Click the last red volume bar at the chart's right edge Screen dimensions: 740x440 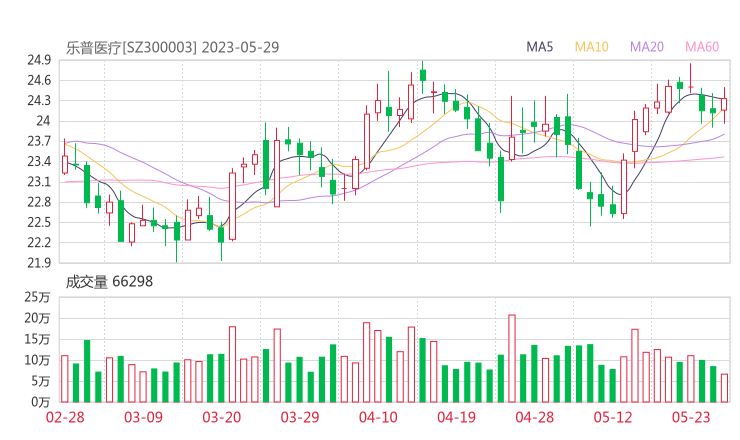click(x=724, y=388)
